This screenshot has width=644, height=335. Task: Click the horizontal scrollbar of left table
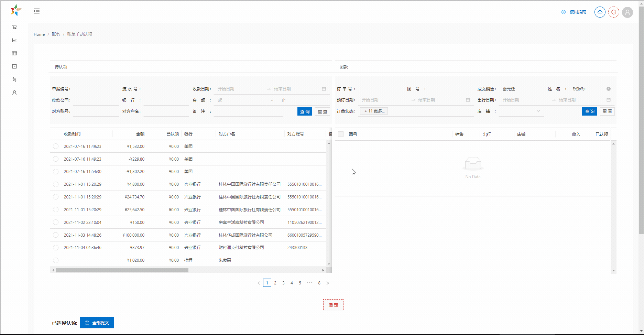pos(122,270)
